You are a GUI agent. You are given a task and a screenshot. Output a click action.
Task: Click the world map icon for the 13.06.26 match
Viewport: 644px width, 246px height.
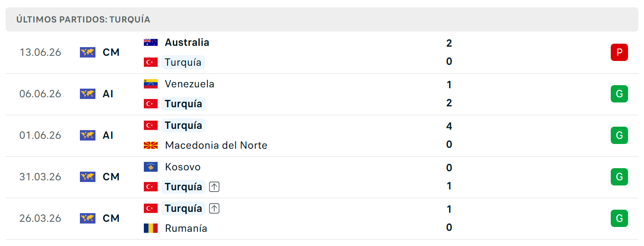[88, 52]
